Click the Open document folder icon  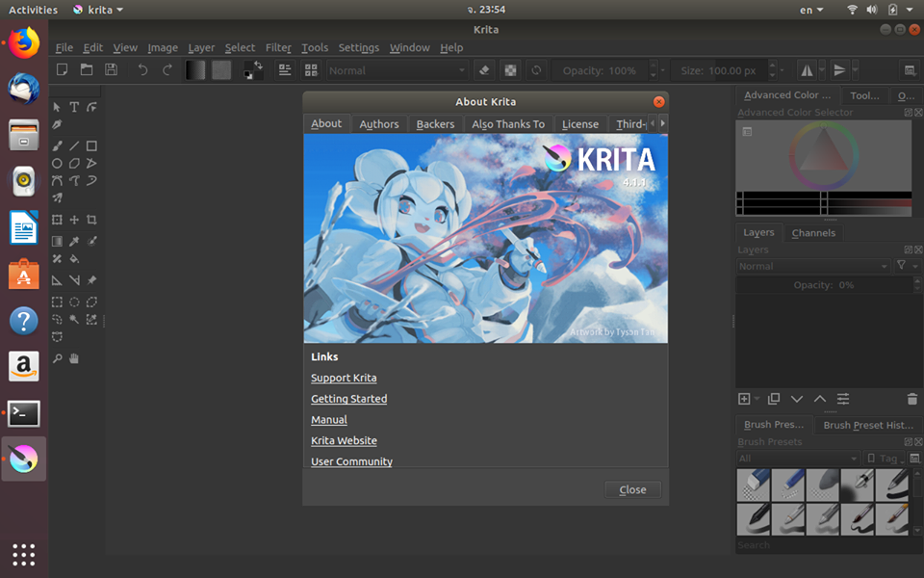pos(87,69)
